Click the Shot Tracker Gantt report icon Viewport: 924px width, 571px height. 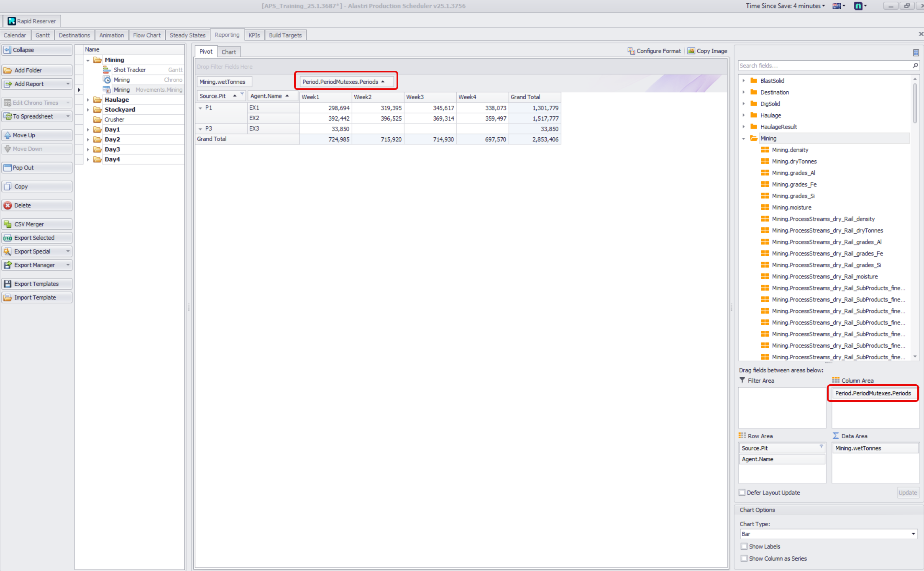coord(107,70)
